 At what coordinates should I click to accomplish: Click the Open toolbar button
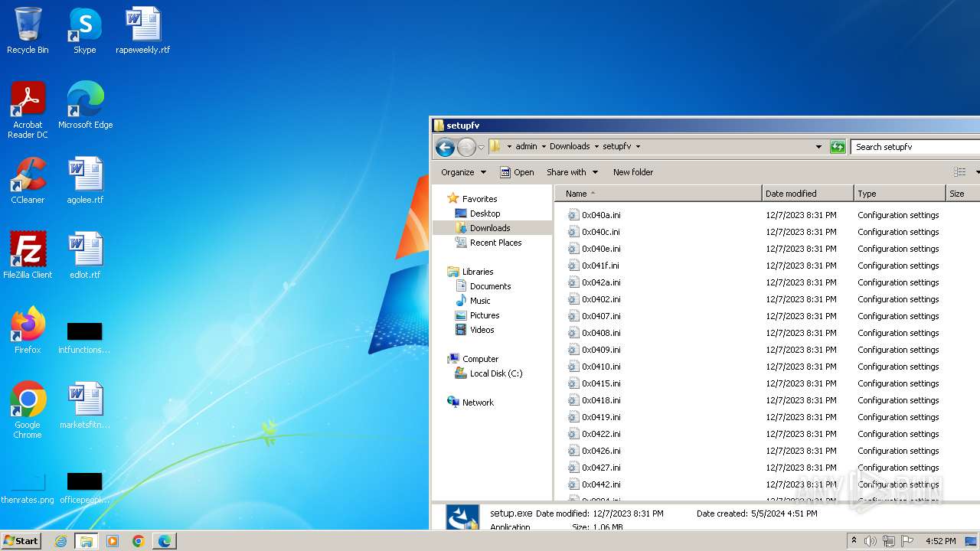(517, 172)
